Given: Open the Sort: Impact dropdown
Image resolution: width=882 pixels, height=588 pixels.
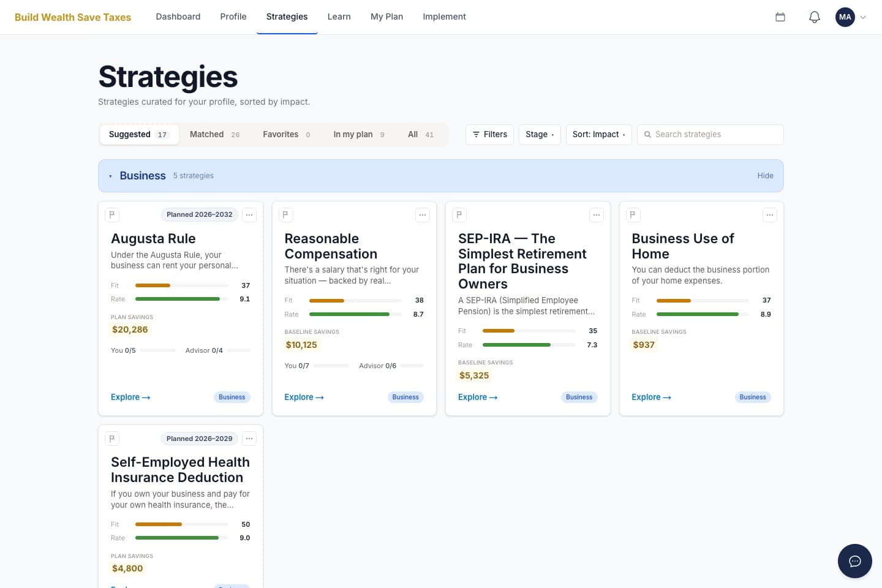Looking at the screenshot, I should [x=598, y=135].
